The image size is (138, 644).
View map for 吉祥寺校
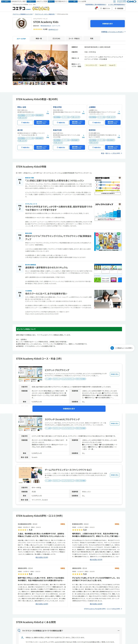[96, 147]
